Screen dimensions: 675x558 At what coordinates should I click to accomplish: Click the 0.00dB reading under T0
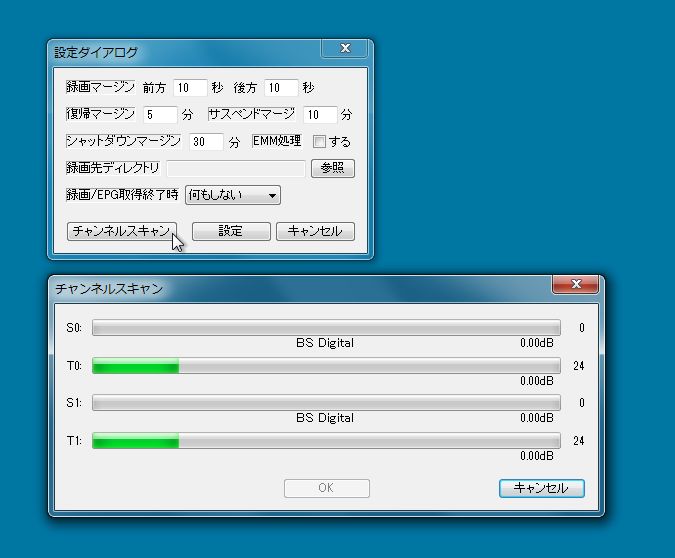[537, 381]
